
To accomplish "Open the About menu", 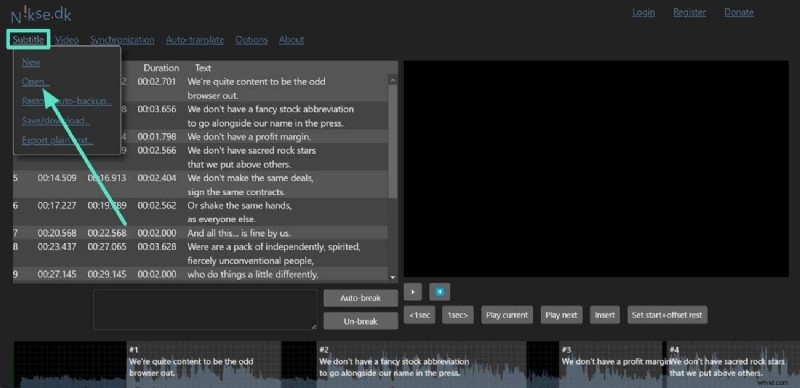I will tap(291, 39).
